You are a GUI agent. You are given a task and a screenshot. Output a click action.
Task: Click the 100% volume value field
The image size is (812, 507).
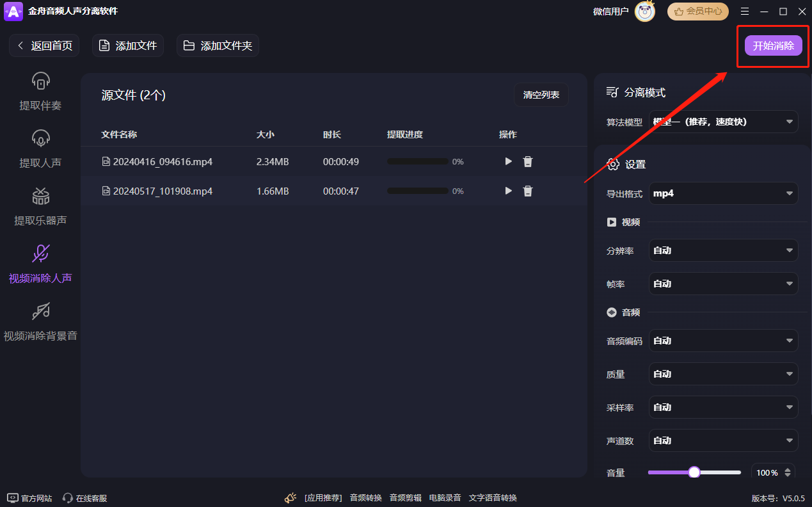[x=767, y=472]
